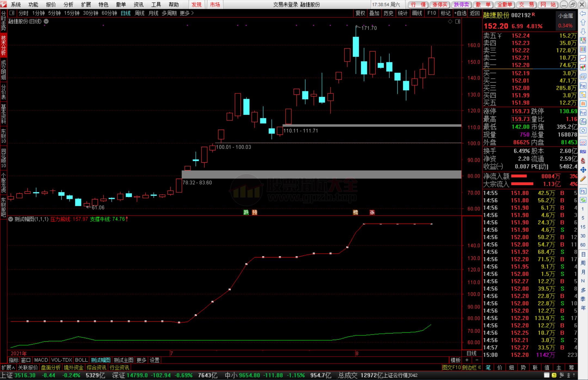Click the green refresh icon in sidebar

pos(583,200)
